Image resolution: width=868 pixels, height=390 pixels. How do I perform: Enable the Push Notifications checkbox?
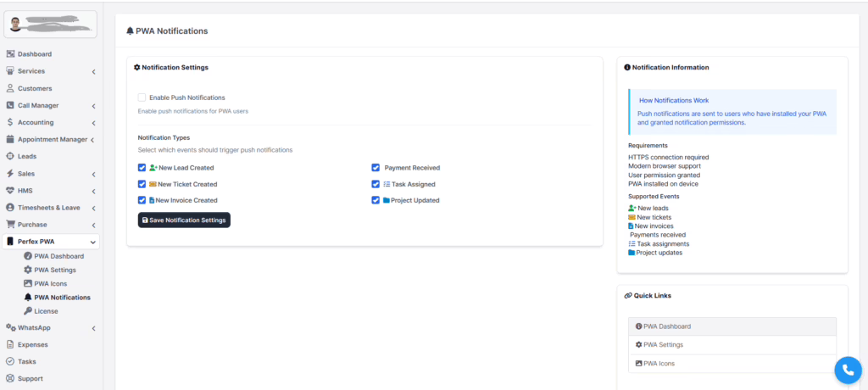[142, 97]
